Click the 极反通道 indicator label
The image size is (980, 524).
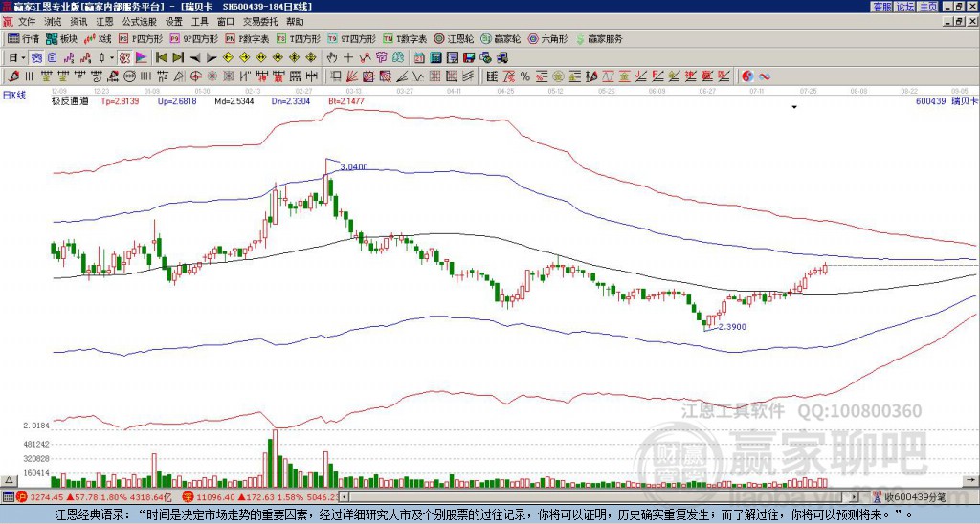point(70,100)
